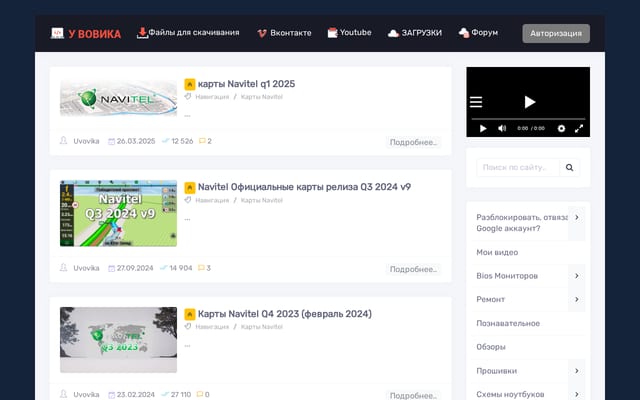
Task: Open Карты Navitel category under Q4 2023 post
Action: click(x=262, y=327)
